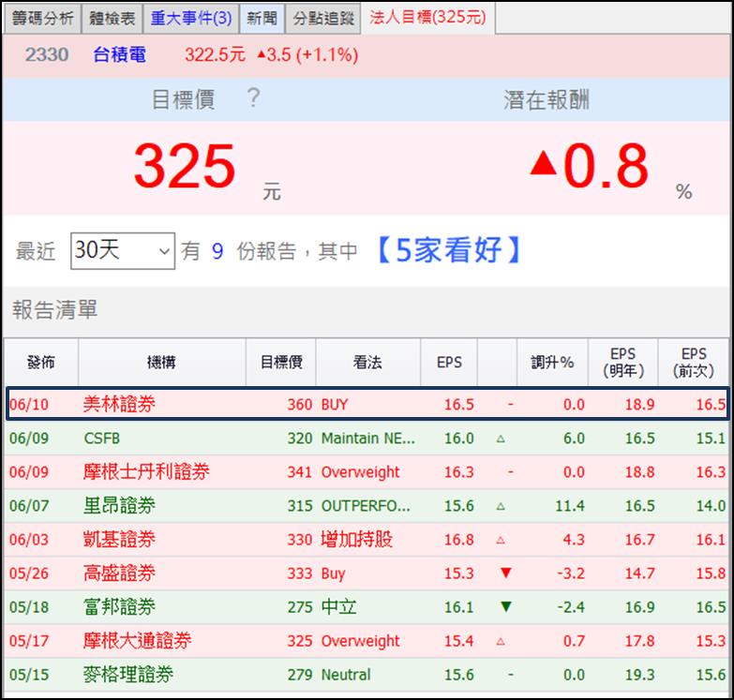This screenshot has width=734, height=700.
Task: Click the up triangle in CSFB row
Action: click(x=501, y=439)
